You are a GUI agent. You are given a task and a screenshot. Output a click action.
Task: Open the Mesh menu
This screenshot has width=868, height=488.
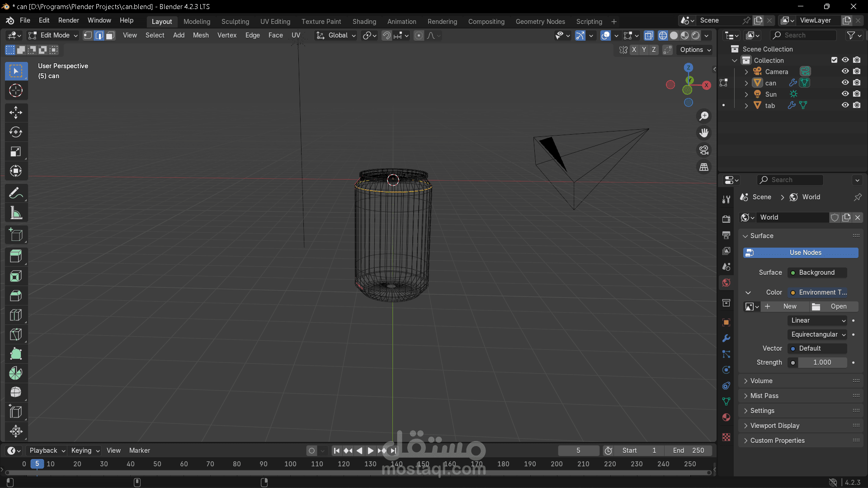click(201, 35)
